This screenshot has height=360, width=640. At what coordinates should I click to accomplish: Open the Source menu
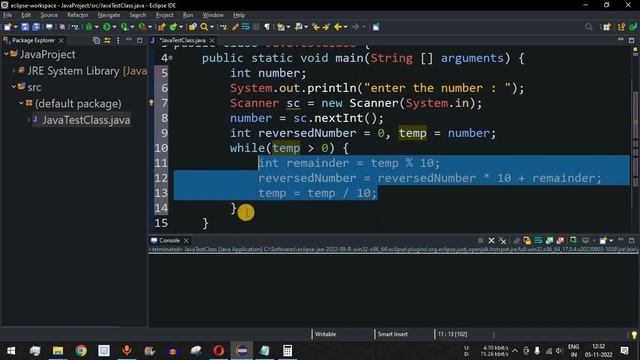[49, 15]
